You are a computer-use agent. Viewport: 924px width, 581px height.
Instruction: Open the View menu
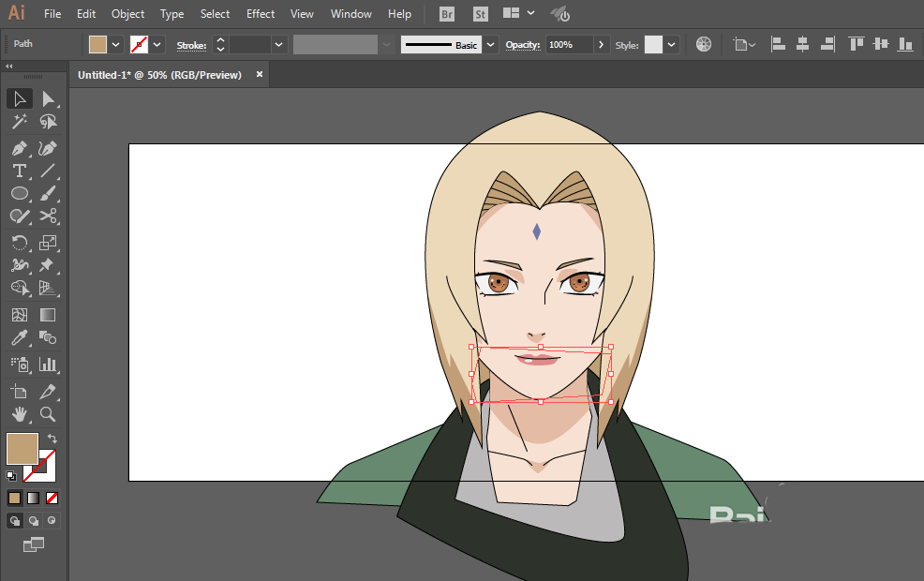point(302,13)
